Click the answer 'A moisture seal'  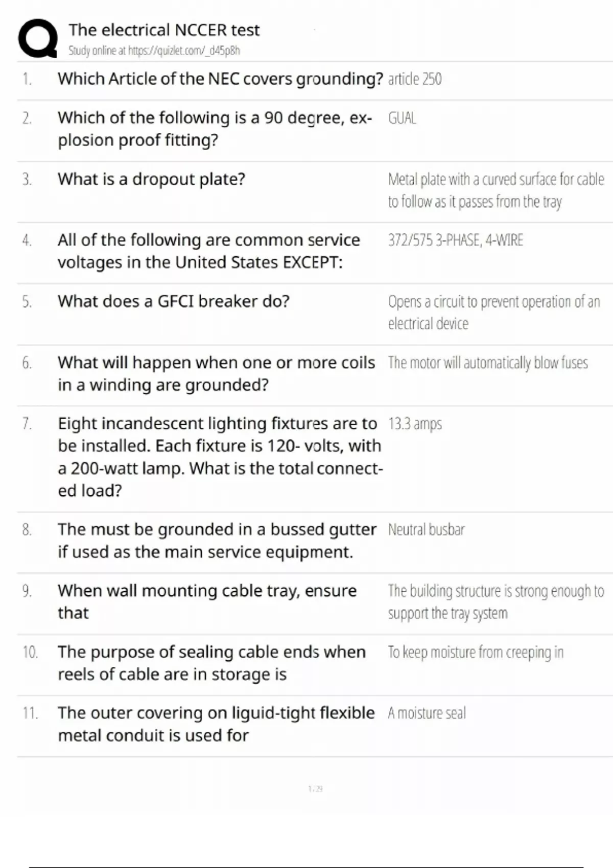[427, 713]
